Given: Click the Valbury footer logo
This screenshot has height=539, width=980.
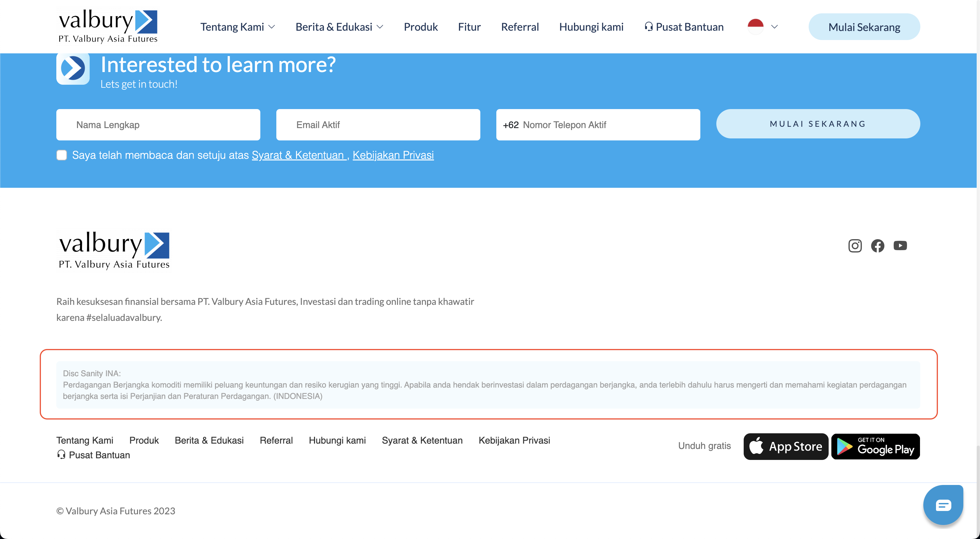Looking at the screenshot, I should (114, 250).
